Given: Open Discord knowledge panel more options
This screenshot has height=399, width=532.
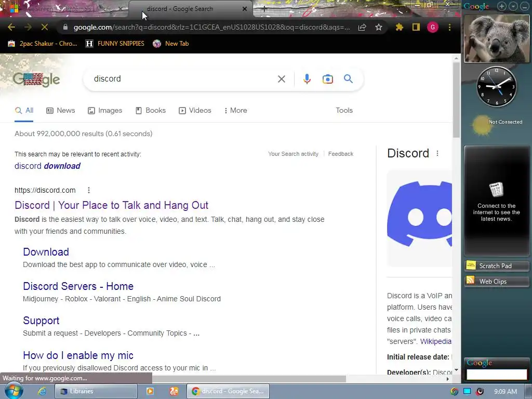Looking at the screenshot, I should coord(437,153).
